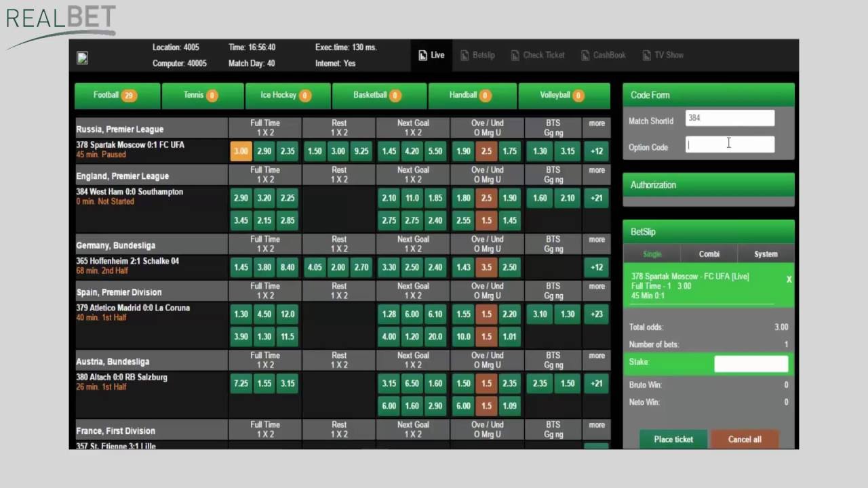Screen dimensions: 868x488
Task: Click Altach 0:0 RB Salzburg match
Action: (x=121, y=377)
